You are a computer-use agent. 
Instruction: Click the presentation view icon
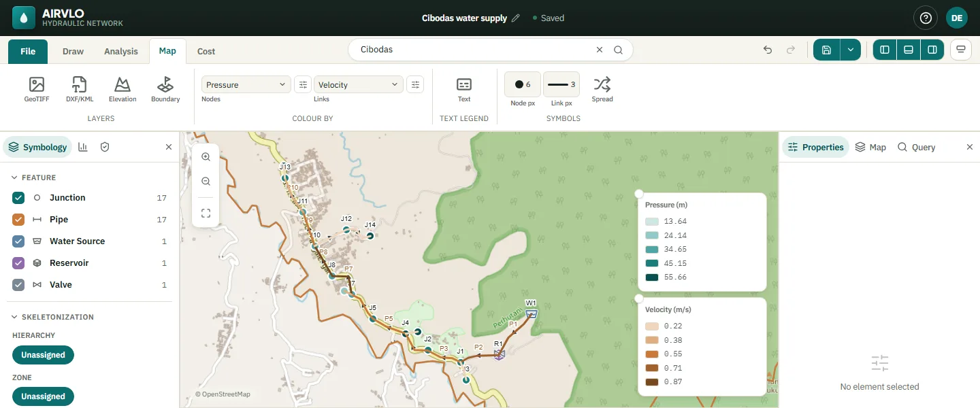[961, 50]
